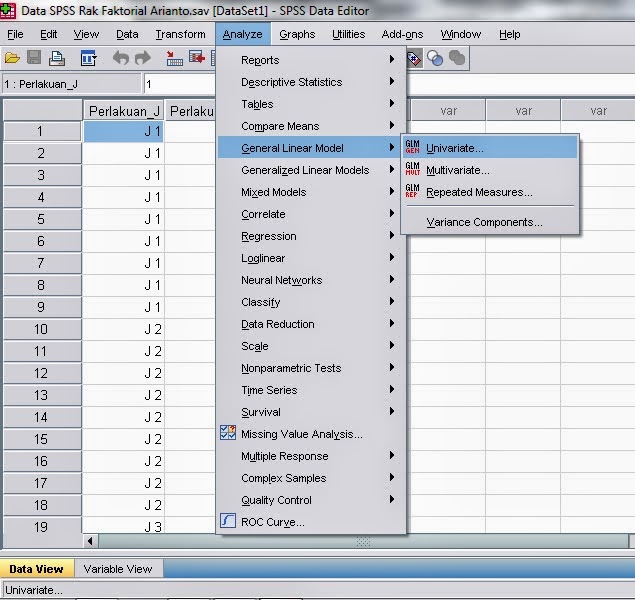Select J 1 cell in row 1

click(124, 131)
